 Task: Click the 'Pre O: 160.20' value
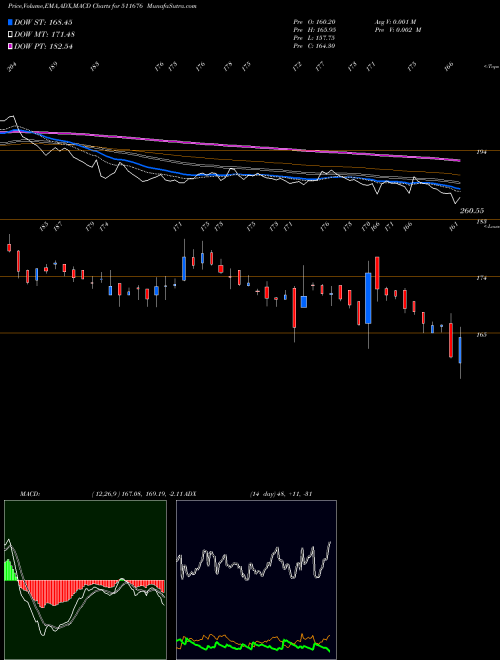(x=314, y=22)
